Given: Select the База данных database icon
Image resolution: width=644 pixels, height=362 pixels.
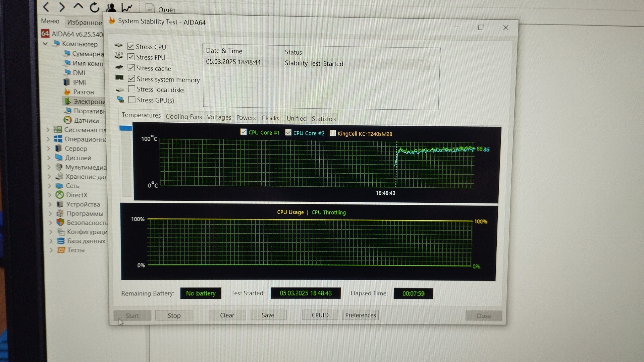Looking at the screenshot, I should 61,241.
